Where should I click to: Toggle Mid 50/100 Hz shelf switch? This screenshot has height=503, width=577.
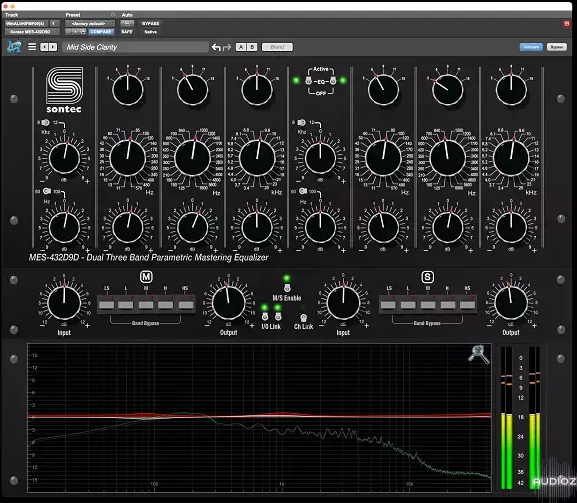point(47,191)
